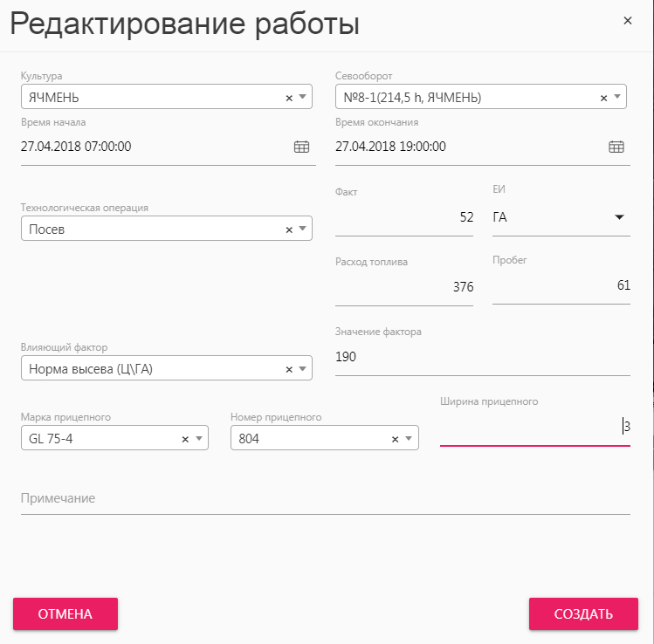Expand the Номер прицепного dropdown
The width and height of the screenshot is (654, 644).
point(409,439)
